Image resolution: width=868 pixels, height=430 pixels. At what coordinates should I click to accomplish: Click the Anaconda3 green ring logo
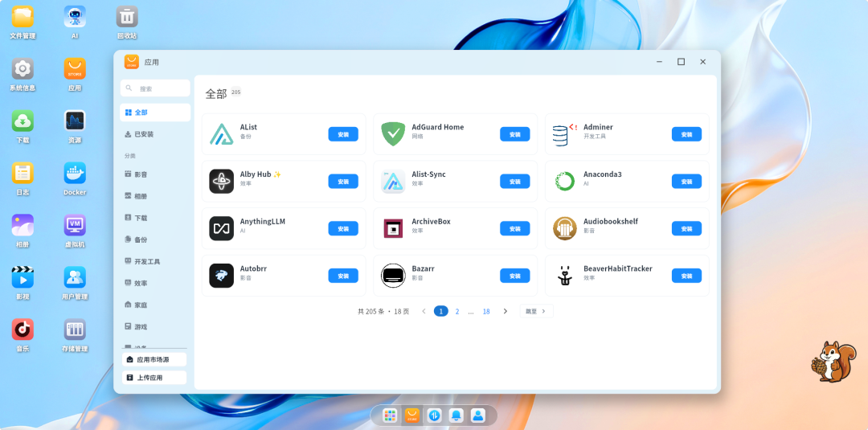click(x=565, y=181)
